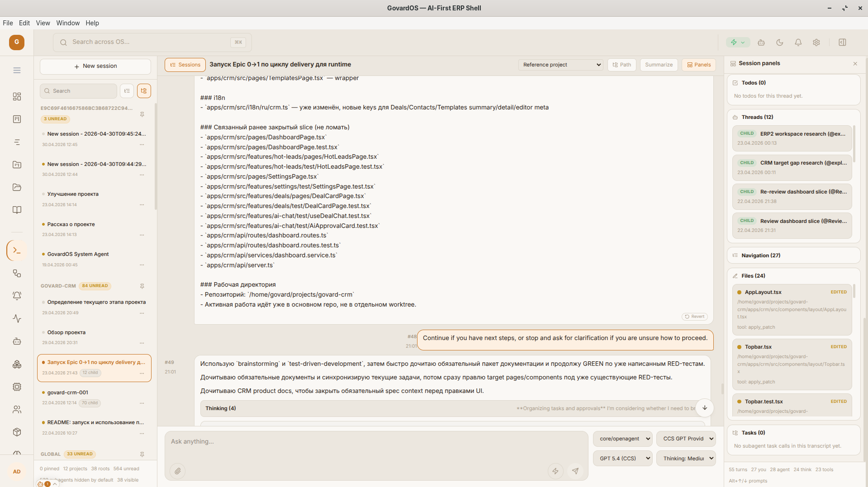Open the CPU chip sidebar icon
Viewport: 868px width, 487px height.
point(17,387)
